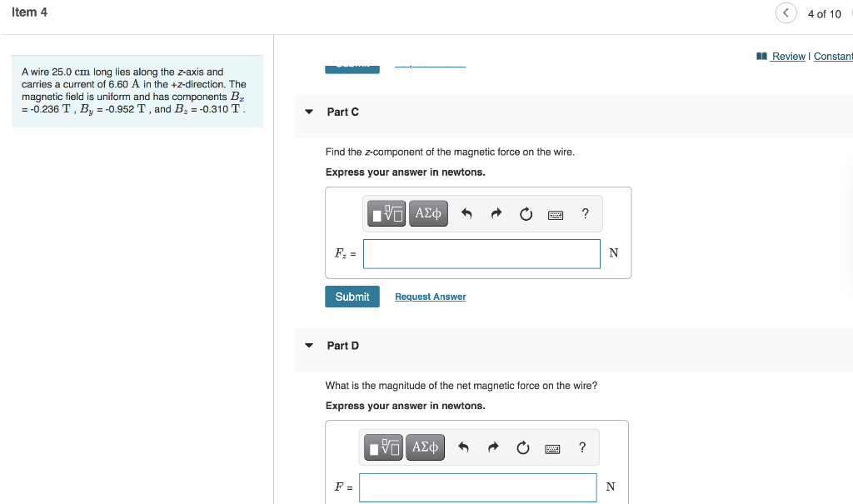This screenshot has height=504, width=853.
Task: Open the Constants link
Action: 833,55
